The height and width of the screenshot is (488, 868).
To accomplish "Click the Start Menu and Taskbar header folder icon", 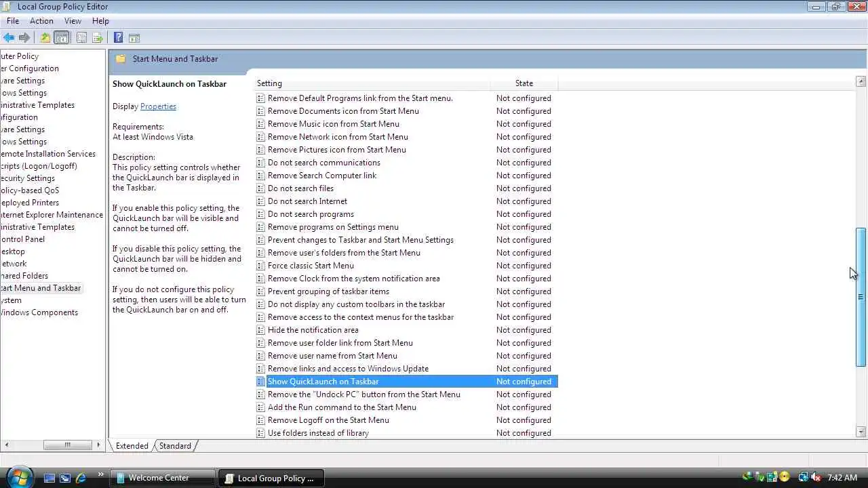I will pyautogui.click(x=121, y=59).
